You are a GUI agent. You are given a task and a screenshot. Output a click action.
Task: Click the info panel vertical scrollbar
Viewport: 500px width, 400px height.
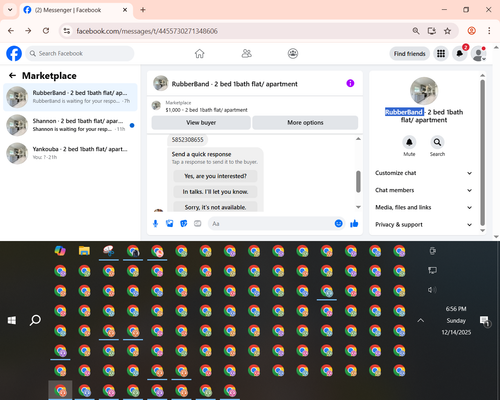coord(482,153)
